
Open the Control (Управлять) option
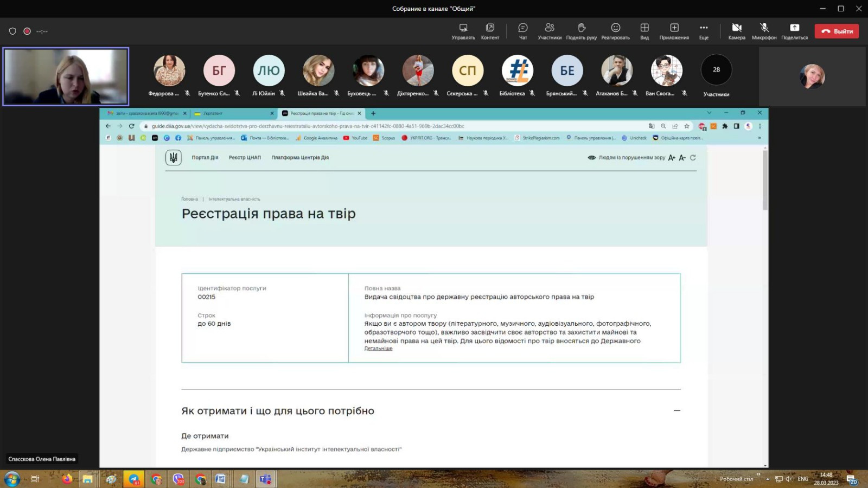(463, 31)
